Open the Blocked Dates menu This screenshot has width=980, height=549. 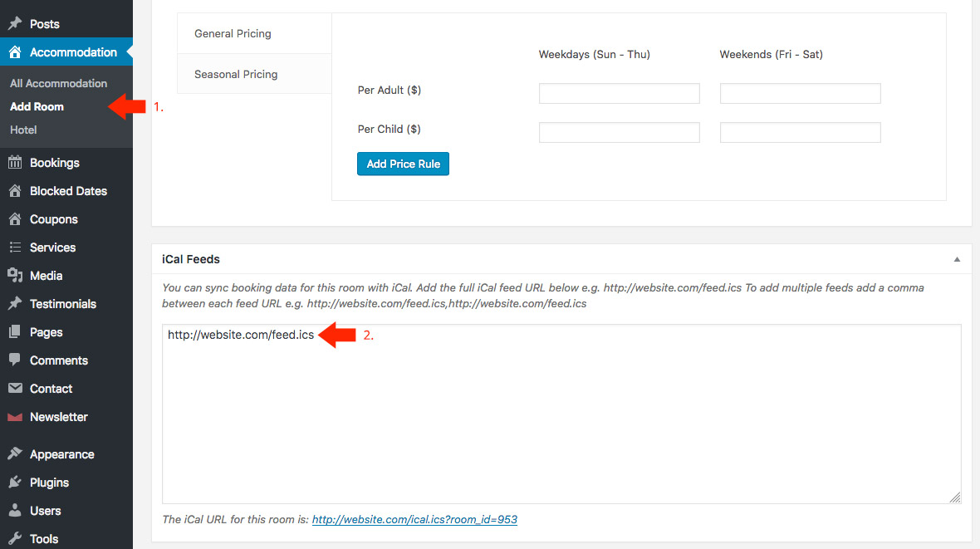coord(68,191)
